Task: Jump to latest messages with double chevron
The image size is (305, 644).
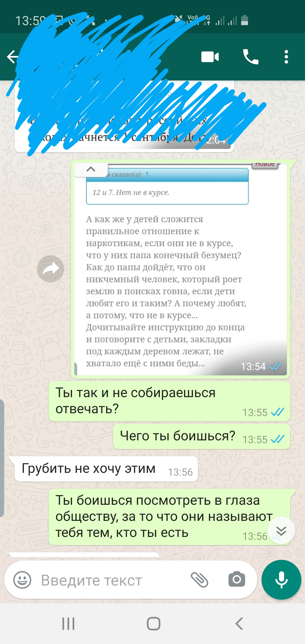Action: (281, 530)
